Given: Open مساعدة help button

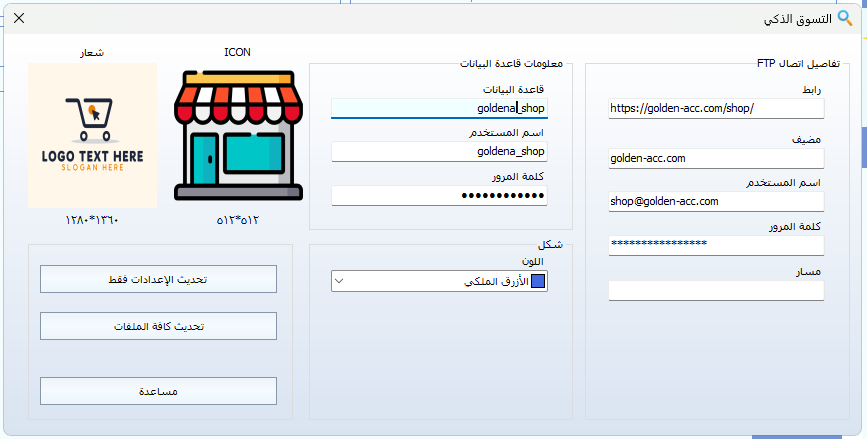Looking at the screenshot, I should 158,391.
